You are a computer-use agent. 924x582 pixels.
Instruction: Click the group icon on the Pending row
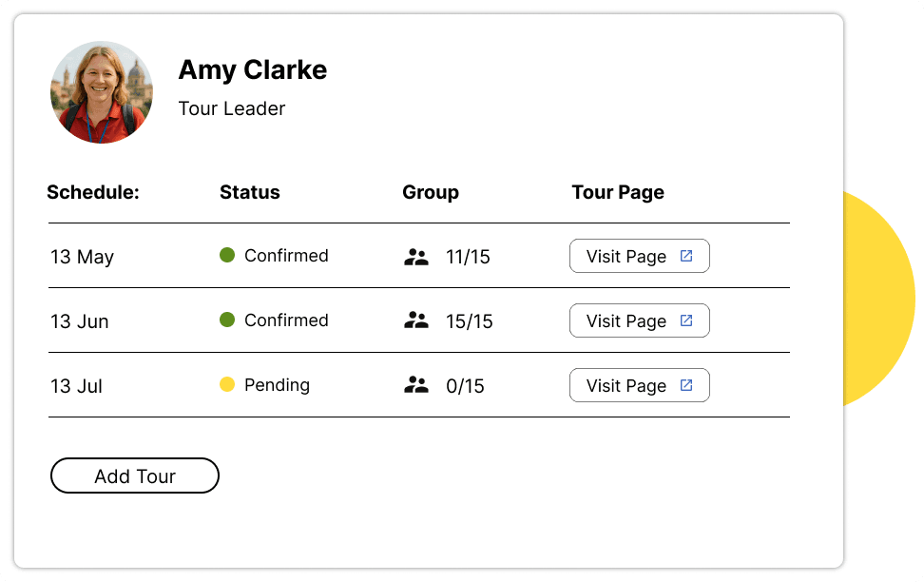[415, 385]
